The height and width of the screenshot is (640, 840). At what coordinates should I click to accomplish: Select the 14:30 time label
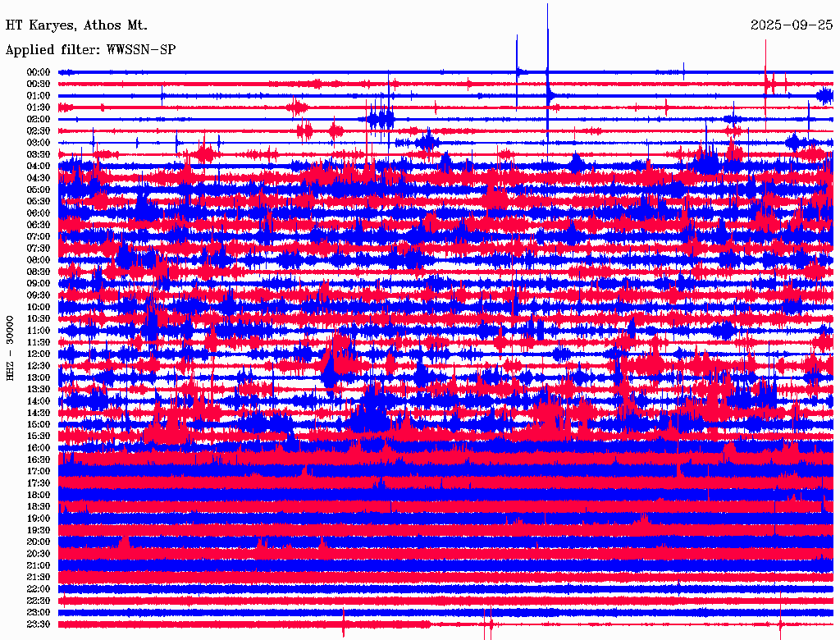[x=38, y=413]
